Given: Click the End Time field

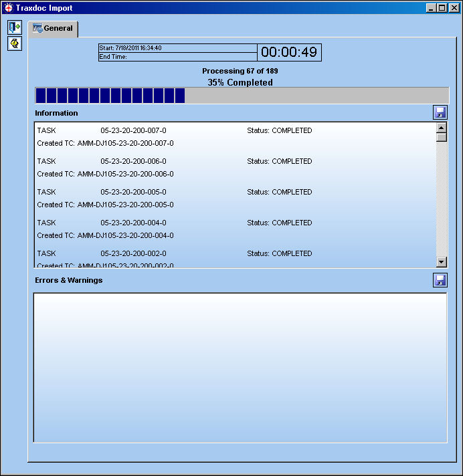Looking at the screenshot, I should coord(178,57).
